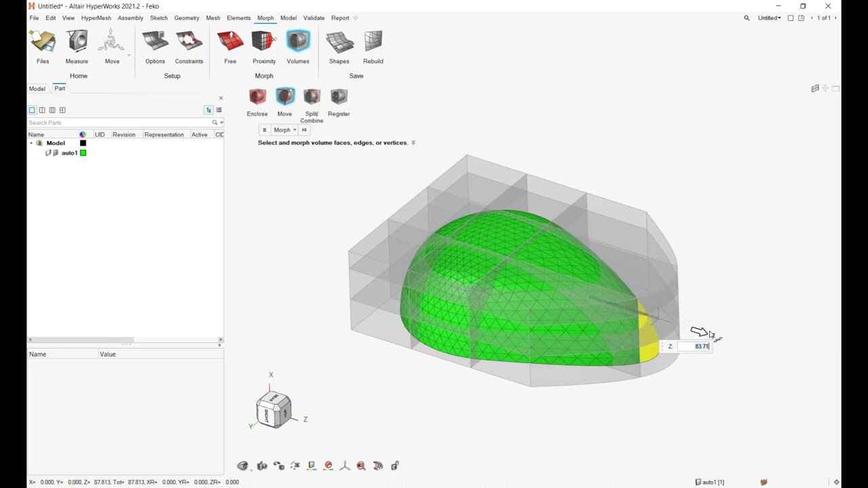
Task: Open the Shapes save tool
Action: click(339, 47)
